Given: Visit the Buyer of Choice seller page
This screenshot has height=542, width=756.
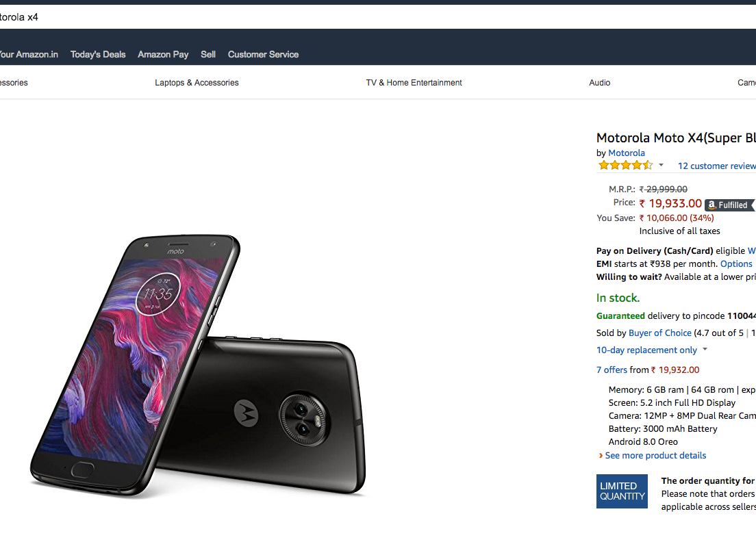Looking at the screenshot, I should click(659, 333).
